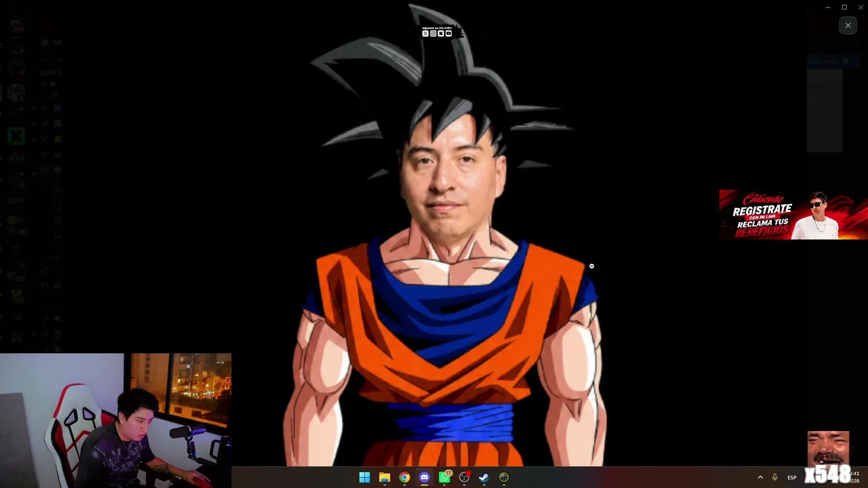Show hidden system tray icons
Viewport: 868px width, 488px height.
[x=760, y=477]
